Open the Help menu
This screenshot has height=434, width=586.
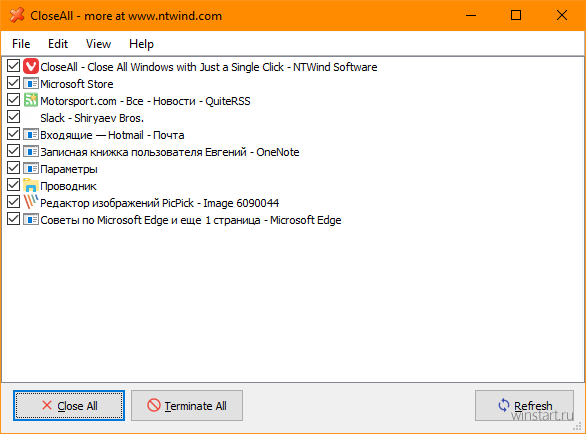(141, 44)
